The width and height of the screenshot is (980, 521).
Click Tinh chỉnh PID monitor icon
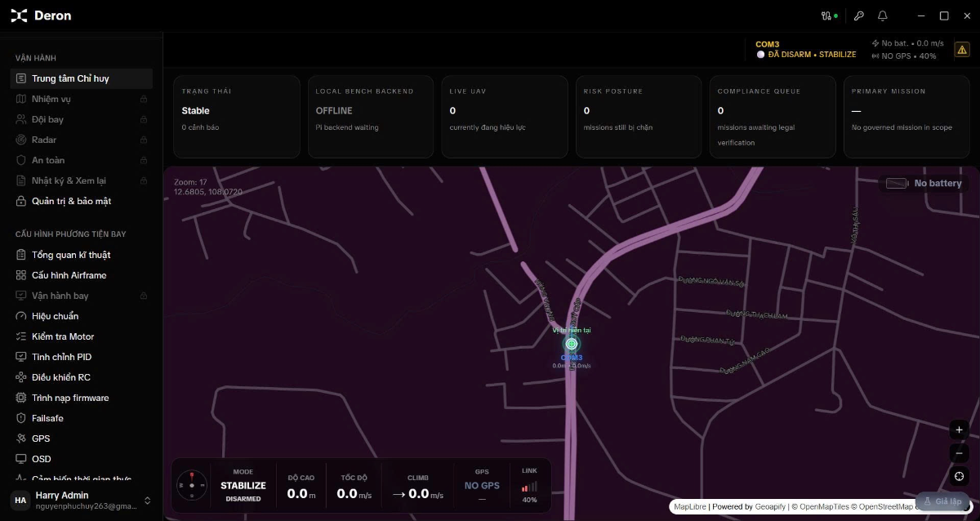(22, 357)
